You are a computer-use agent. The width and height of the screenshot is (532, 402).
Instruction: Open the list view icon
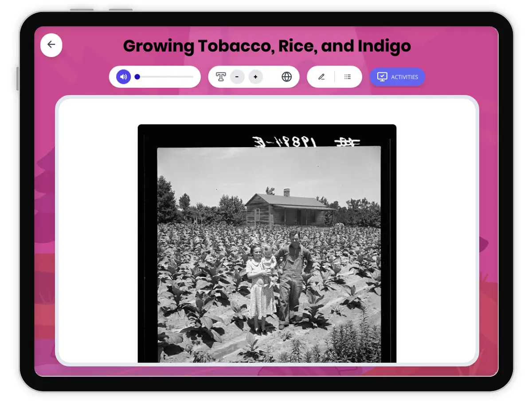pyautogui.click(x=348, y=77)
